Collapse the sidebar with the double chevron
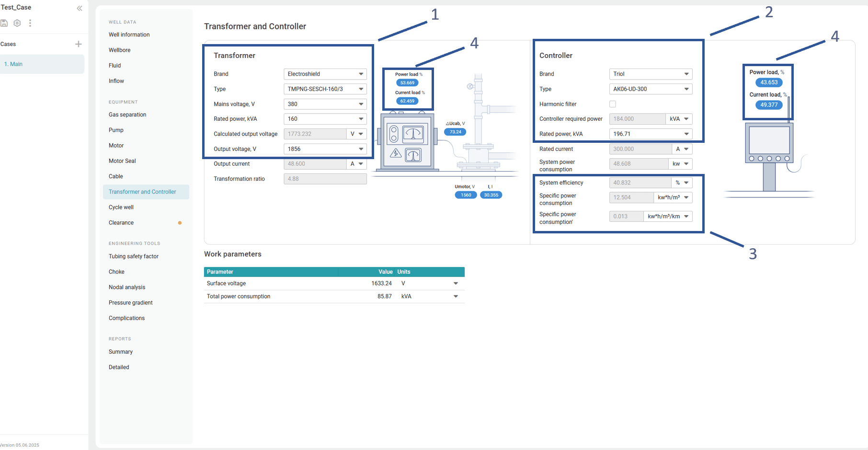 pyautogui.click(x=80, y=8)
